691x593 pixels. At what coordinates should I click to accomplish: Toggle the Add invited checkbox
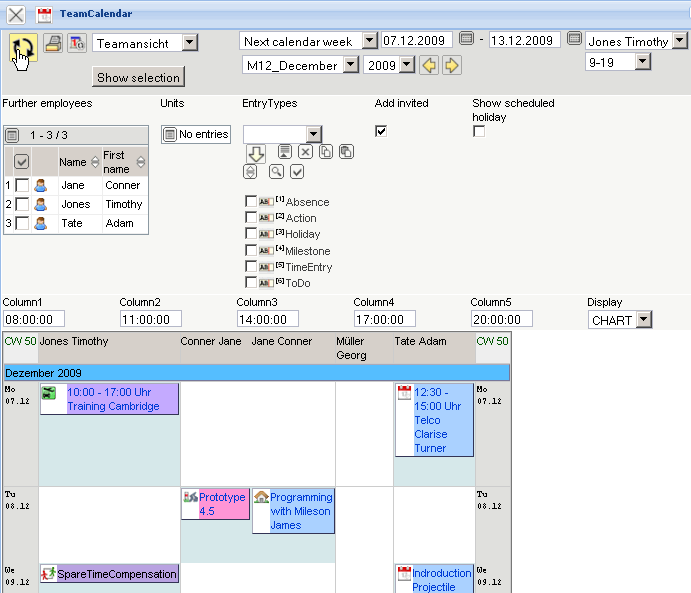coord(381,131)
